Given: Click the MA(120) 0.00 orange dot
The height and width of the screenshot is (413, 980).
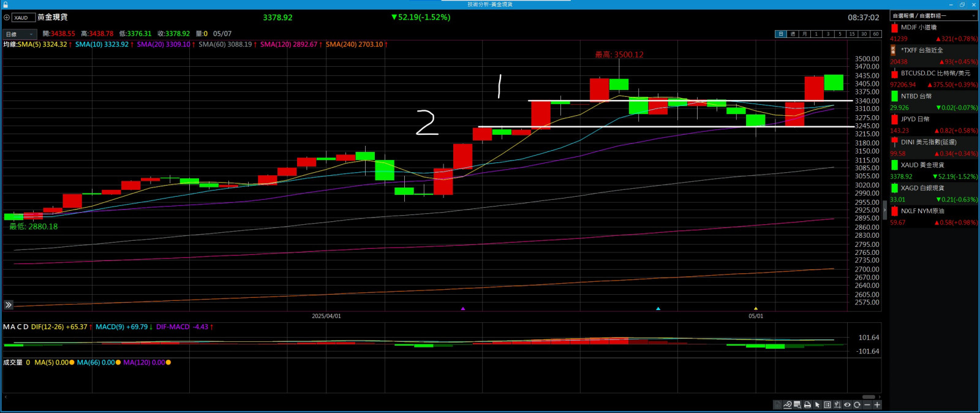Looking at the screenshot, I should tap(168, 363).
